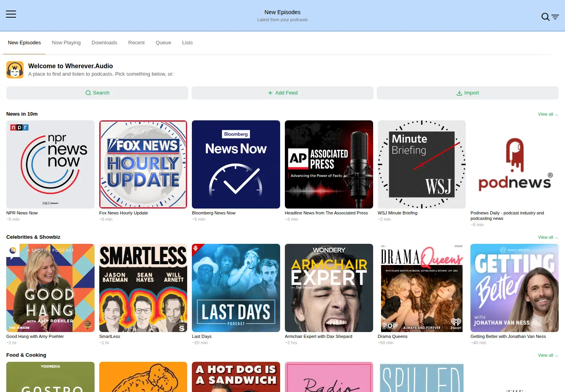The width and height of the screenshot is (565, 392).
Task: Open the NPR News Now artwork
Action: (x=50, y=164)
